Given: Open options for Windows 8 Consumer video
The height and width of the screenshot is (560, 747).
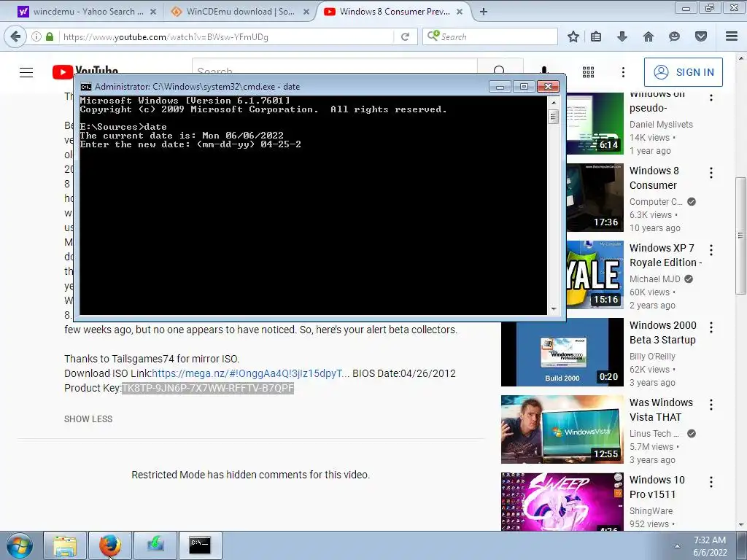Looking at the screenshot, I should pyautogui.click(x=711, y=172).
